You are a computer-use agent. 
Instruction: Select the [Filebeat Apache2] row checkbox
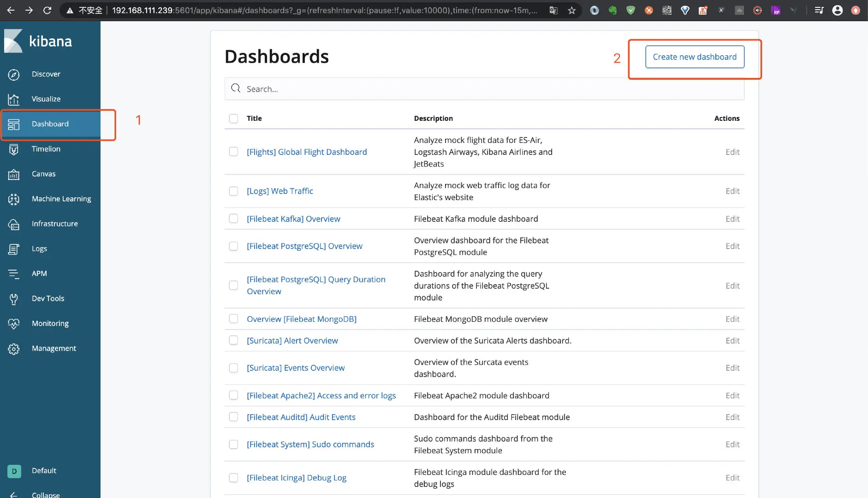(x=234, y=395)
